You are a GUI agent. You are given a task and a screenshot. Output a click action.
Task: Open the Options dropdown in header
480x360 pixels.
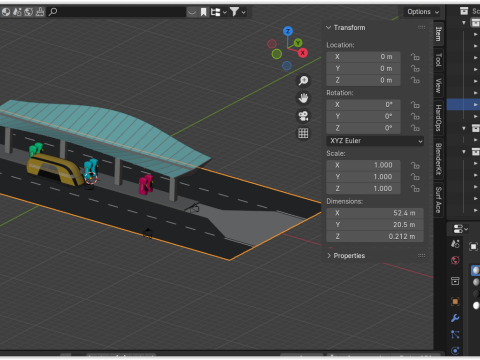pos(423,12)
